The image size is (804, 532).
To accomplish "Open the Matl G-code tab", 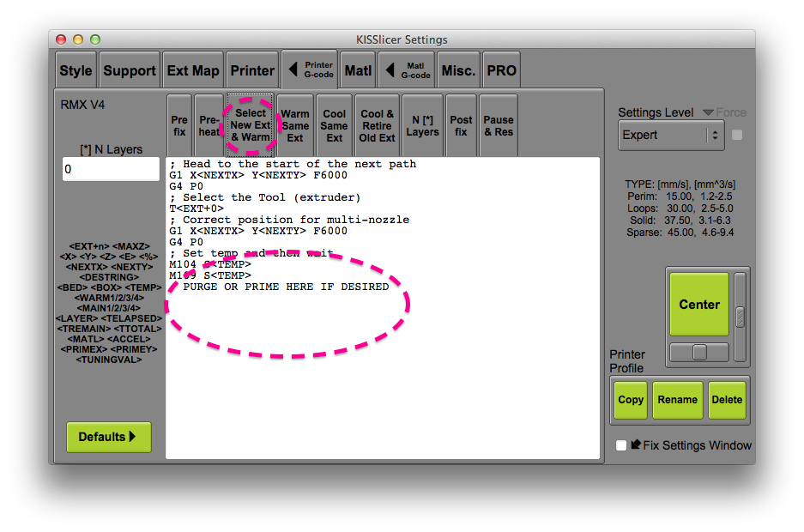I will pos(407,70).
